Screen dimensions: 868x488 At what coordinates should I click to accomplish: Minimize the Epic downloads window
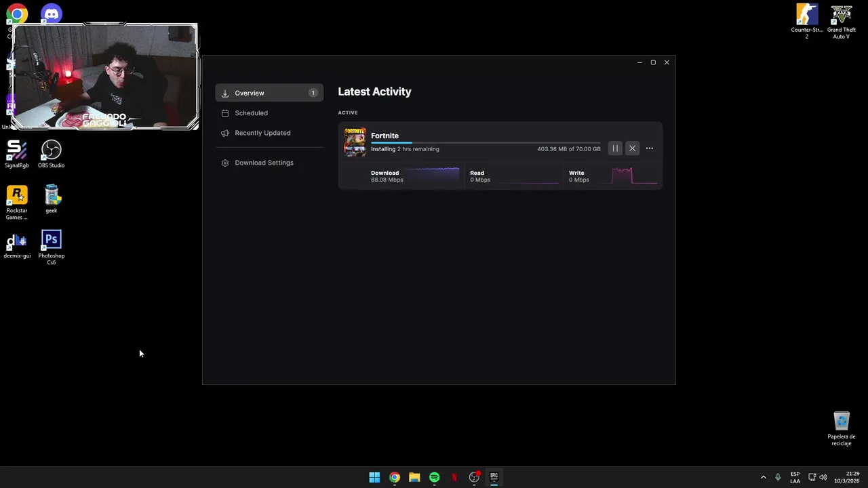point(639,62)
